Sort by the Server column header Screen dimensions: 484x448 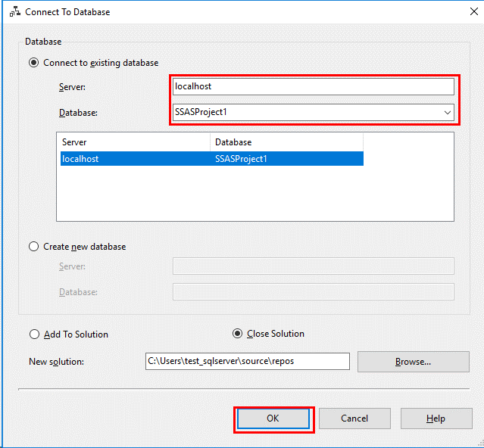point(133,142)
